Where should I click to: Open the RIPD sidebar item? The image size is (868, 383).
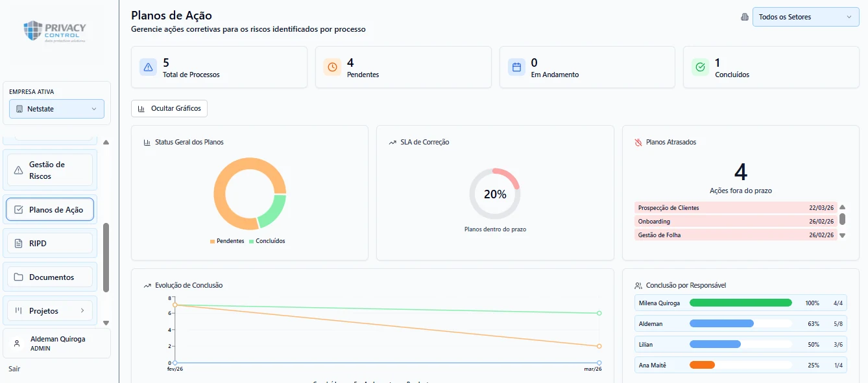[x=50, y=244]
